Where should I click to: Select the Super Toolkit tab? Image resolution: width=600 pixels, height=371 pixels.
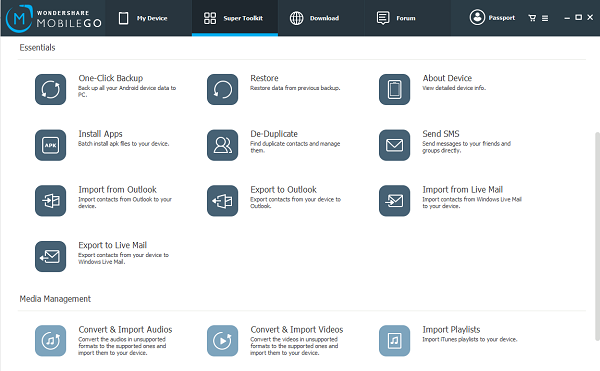[235, 18]
